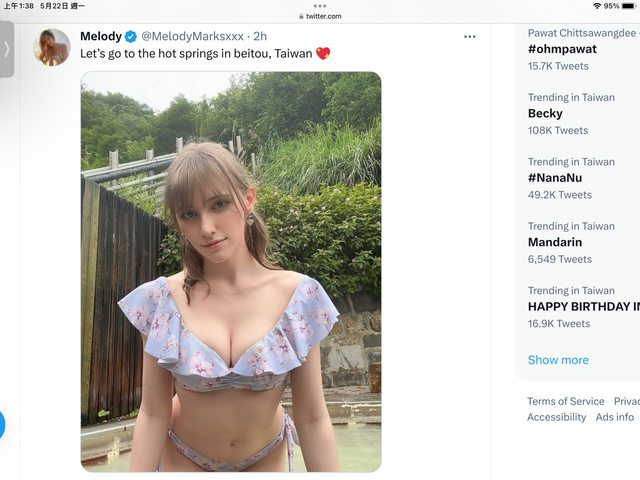Click the lock icon beside twitter.com
640x480 pixels.
(x=300, y=16)
